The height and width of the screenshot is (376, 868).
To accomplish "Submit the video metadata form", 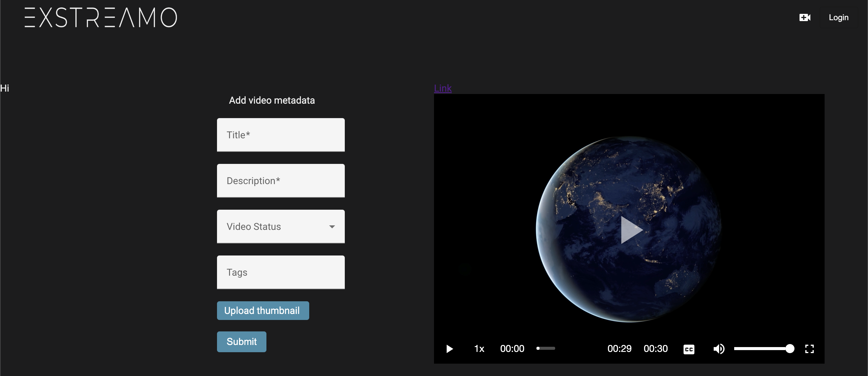I will [241, 342].
